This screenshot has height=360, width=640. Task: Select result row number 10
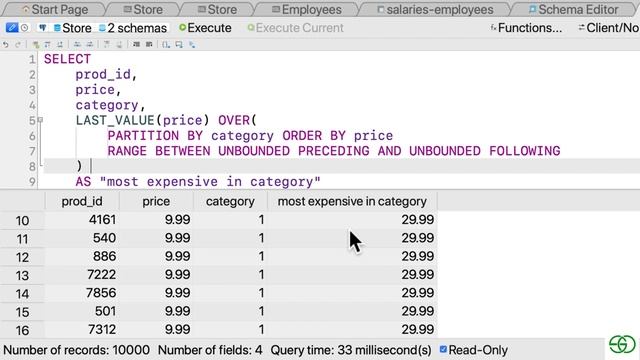tap(22, 220)
